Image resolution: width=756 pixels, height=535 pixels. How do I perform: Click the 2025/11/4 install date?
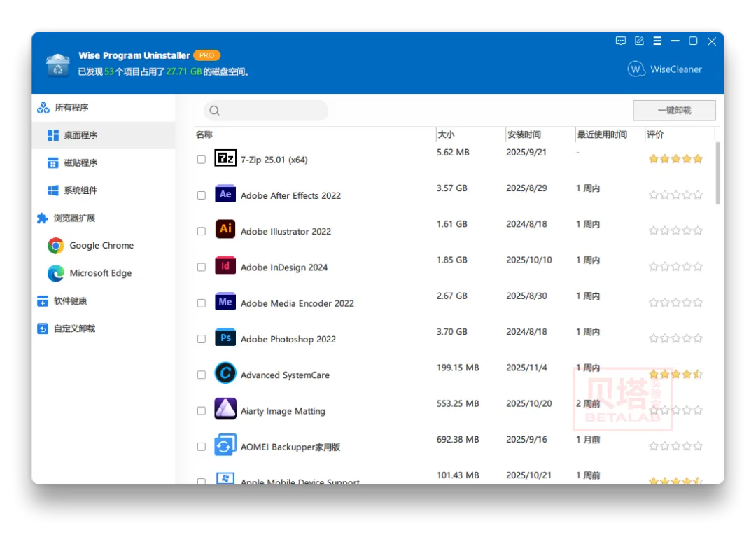pos(526,368)
